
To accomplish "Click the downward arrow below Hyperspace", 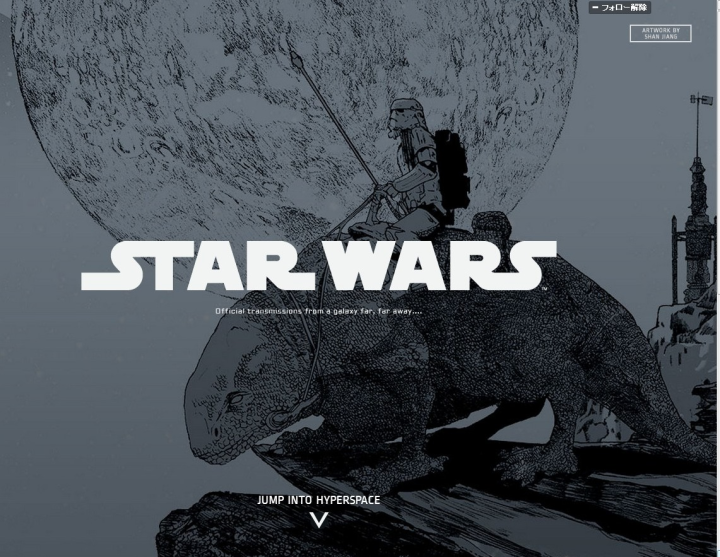I will 319,520.
